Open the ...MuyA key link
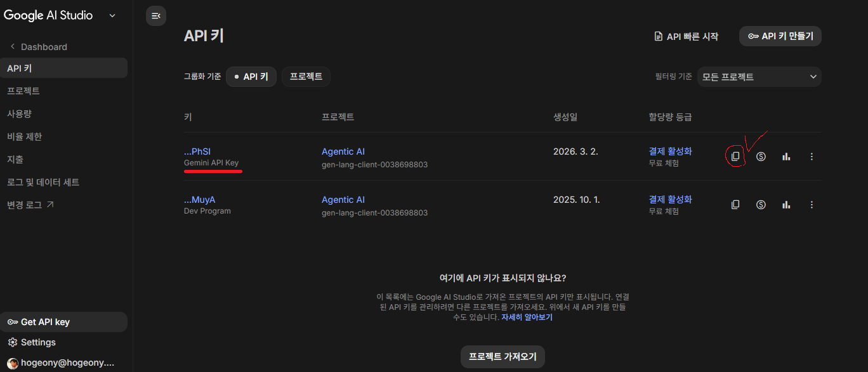868x372 pixels. coord(199,200)
